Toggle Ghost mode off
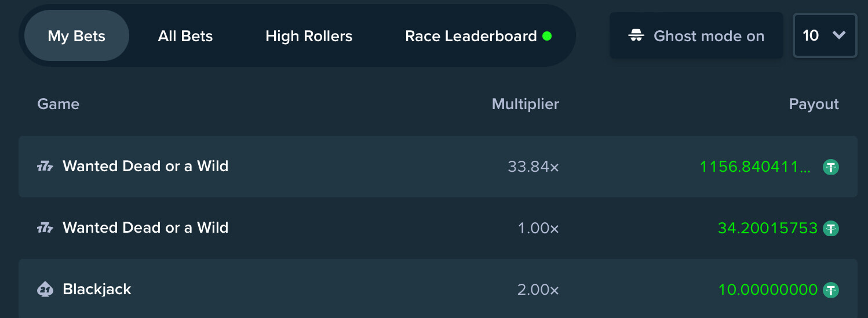 tap(696, 36)
